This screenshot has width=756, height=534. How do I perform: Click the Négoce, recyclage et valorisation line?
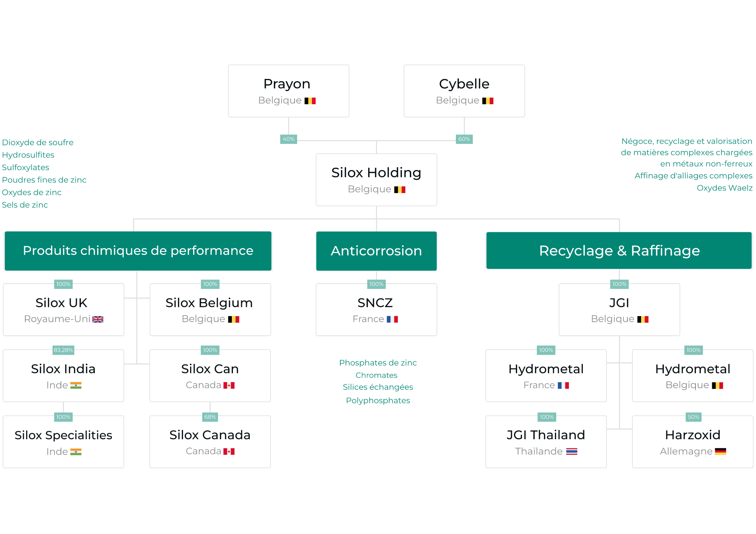[x=687, y=141]
